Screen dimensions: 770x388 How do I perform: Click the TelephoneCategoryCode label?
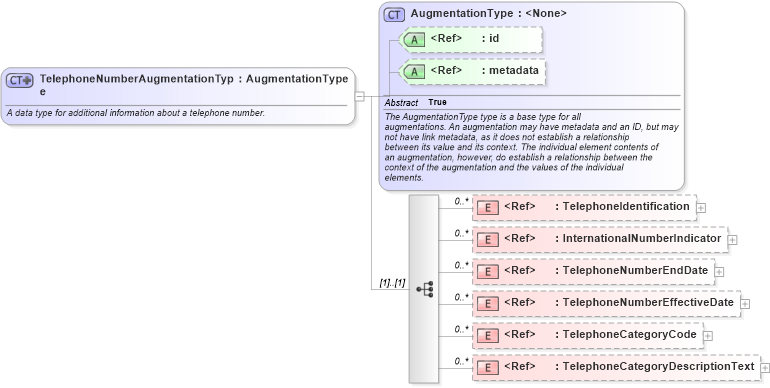(630, 334)
